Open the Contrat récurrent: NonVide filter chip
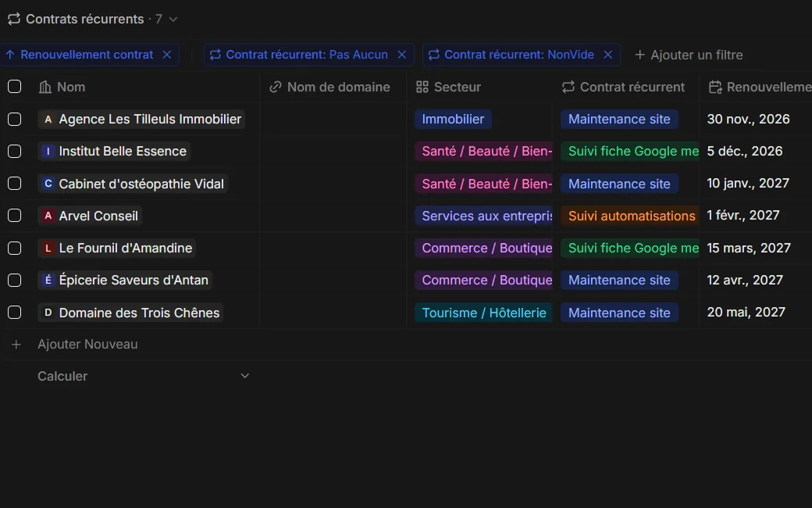 tap(519, 55)
